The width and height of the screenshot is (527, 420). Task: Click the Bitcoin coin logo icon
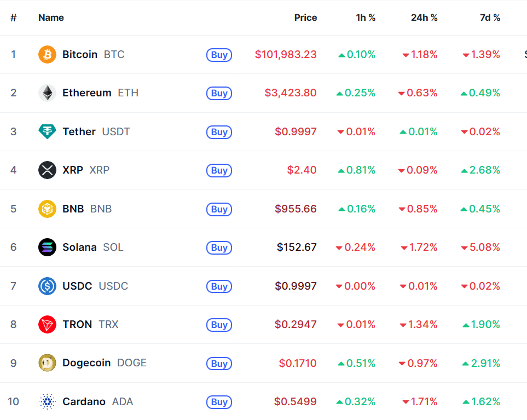(47, 55)
